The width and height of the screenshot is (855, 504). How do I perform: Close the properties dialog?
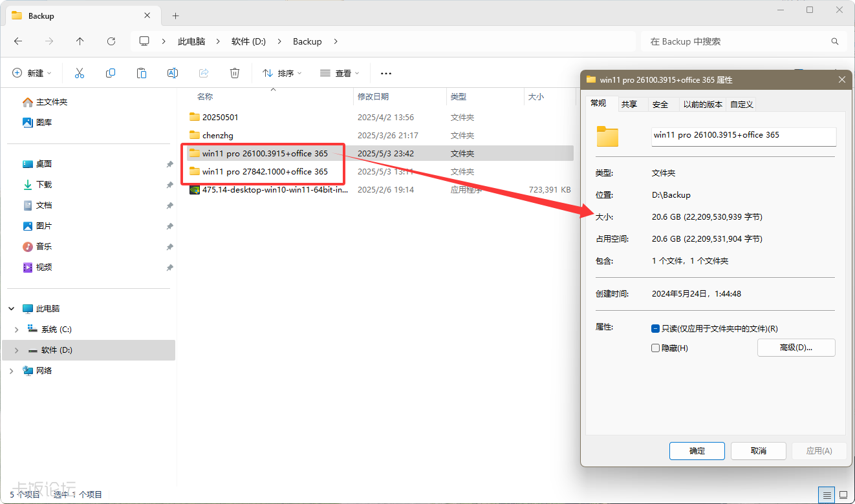841,79
